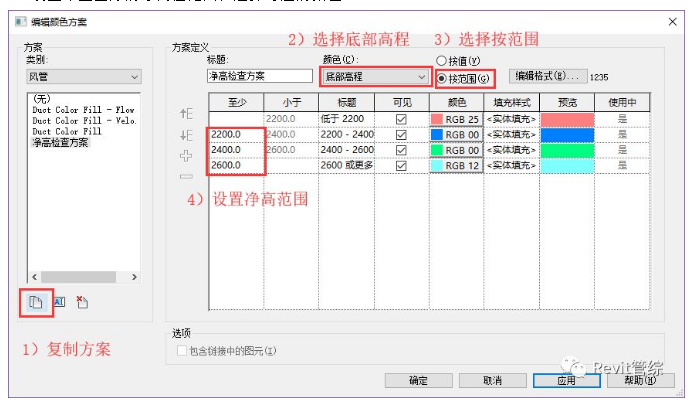Click the 填充样式 column header
This screenshot has height=406, width=697.
[x=512, y=103]
